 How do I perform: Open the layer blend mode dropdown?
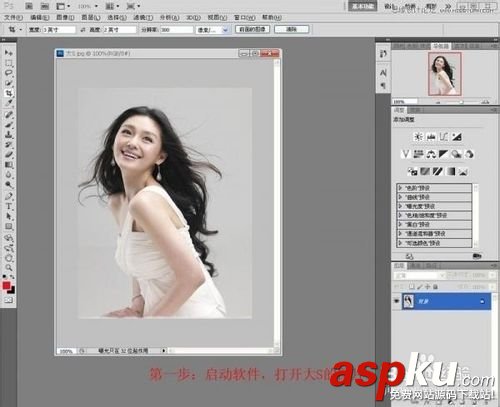tap(419, 275)
